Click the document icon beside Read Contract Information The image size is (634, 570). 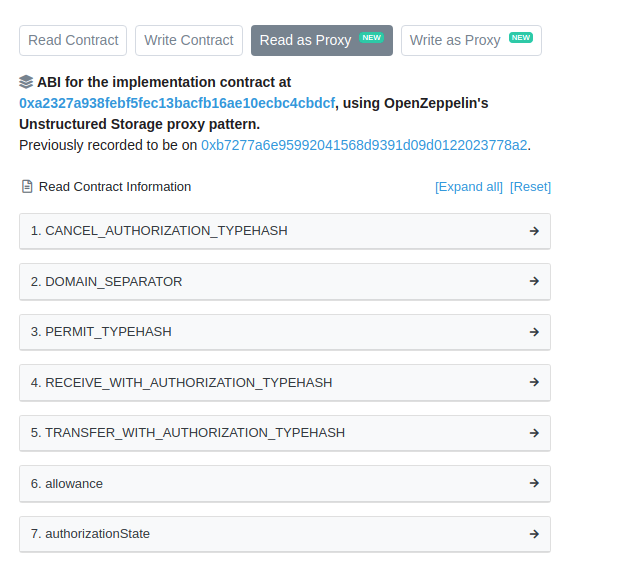coord(27,186)
